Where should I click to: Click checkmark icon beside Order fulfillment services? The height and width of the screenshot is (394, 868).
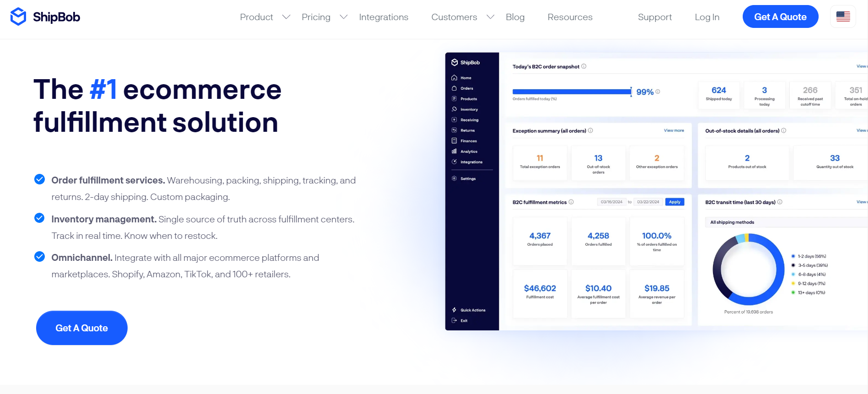40,179
